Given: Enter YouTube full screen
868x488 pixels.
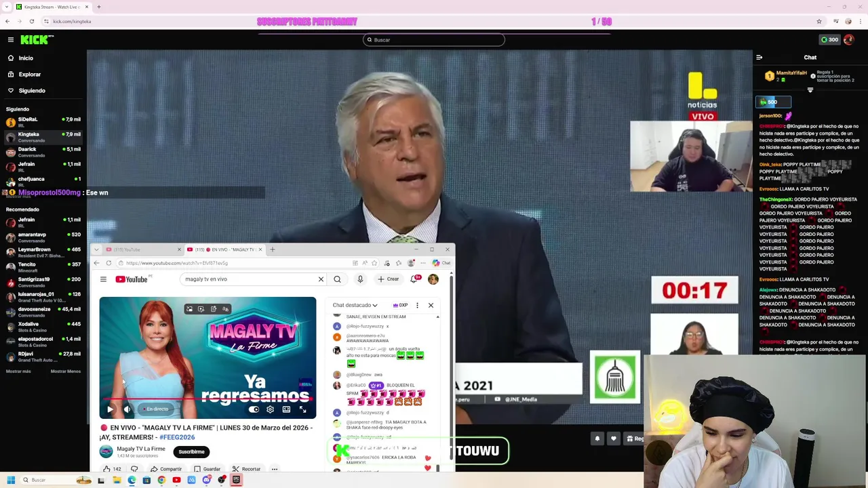Looking at the screenshot, I should [302, 409].
